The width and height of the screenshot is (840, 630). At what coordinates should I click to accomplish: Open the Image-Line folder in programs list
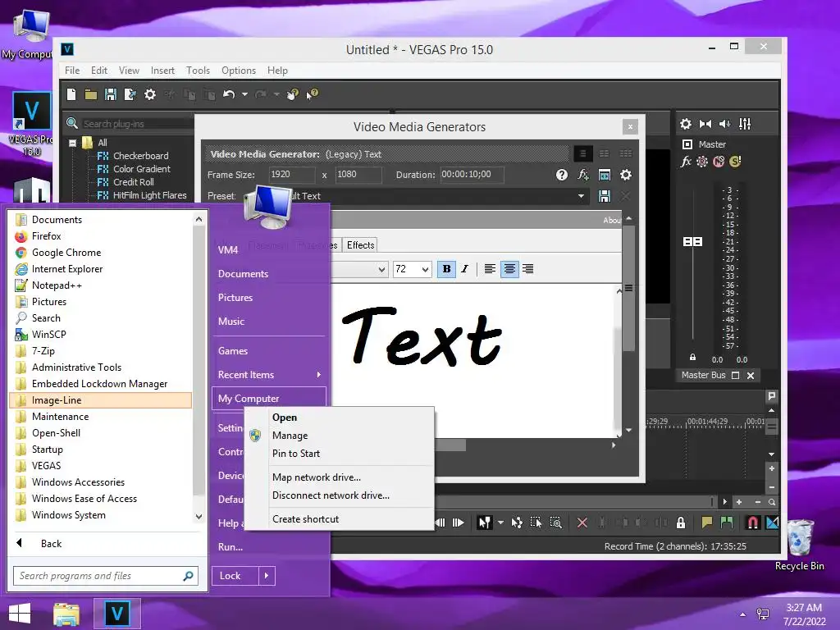[x=101, y=400]
